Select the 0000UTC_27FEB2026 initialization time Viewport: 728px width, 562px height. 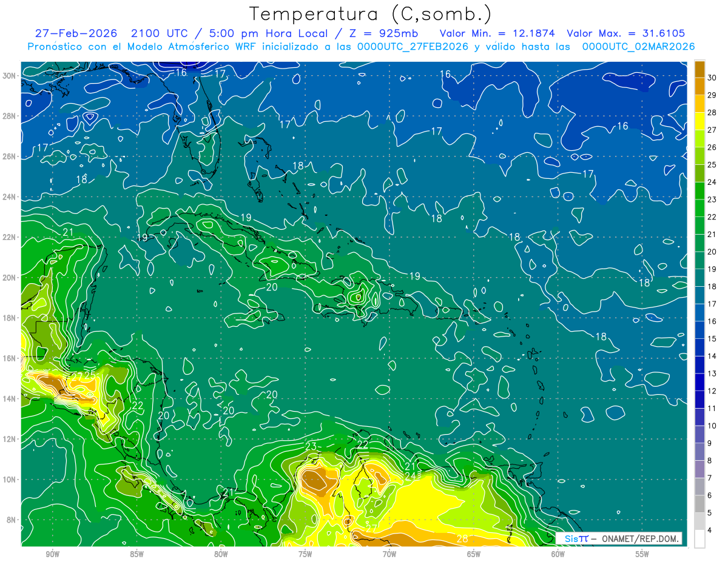[413, 47]
